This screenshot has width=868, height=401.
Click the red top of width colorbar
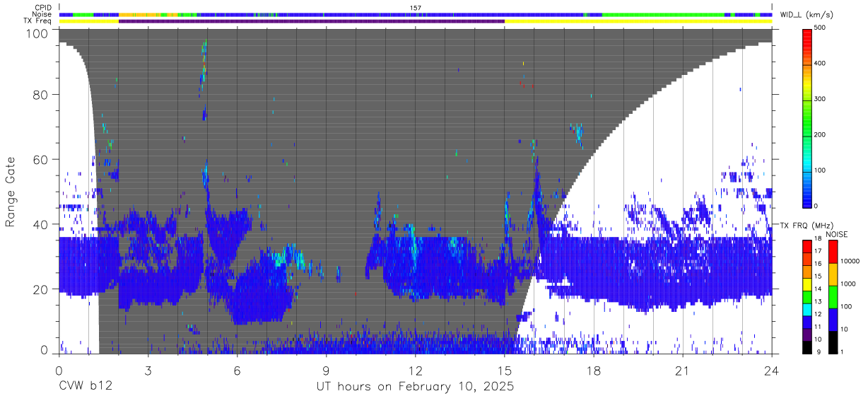pos(807,35)
